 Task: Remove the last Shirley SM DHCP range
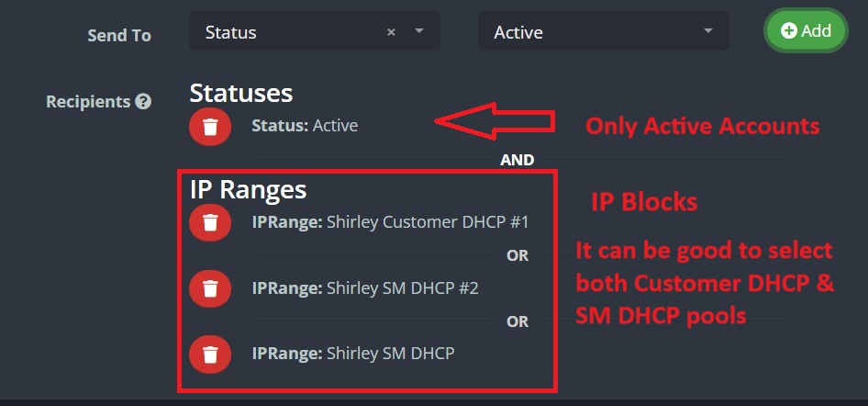(x=210, y=354)
